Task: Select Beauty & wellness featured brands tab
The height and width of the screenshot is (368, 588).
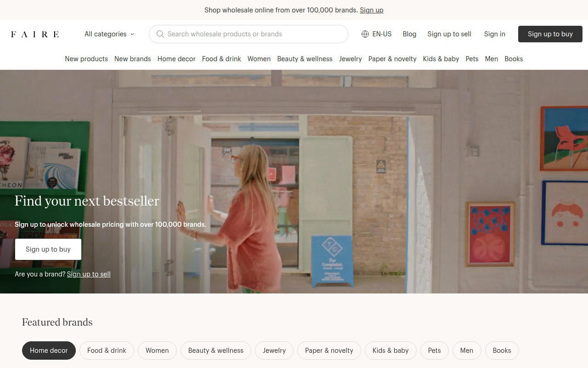Action: point(216,351)
